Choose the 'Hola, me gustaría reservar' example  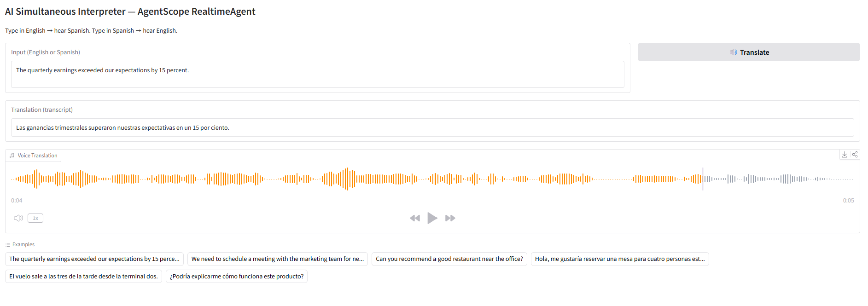(620, 259)
